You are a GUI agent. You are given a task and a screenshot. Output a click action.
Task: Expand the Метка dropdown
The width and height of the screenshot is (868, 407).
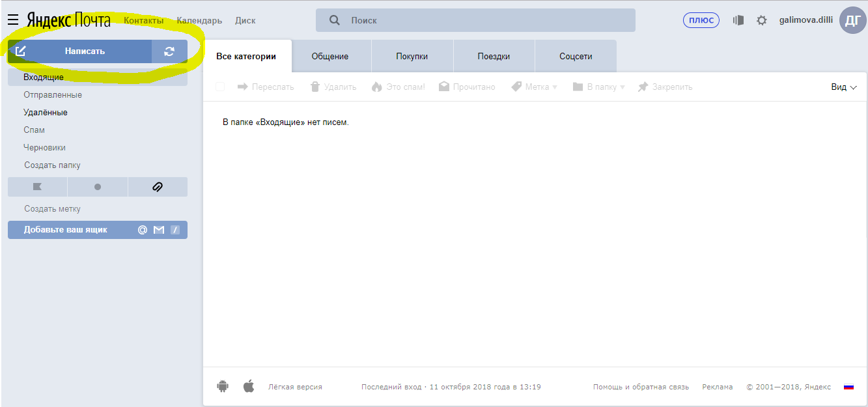click(534, 87)
